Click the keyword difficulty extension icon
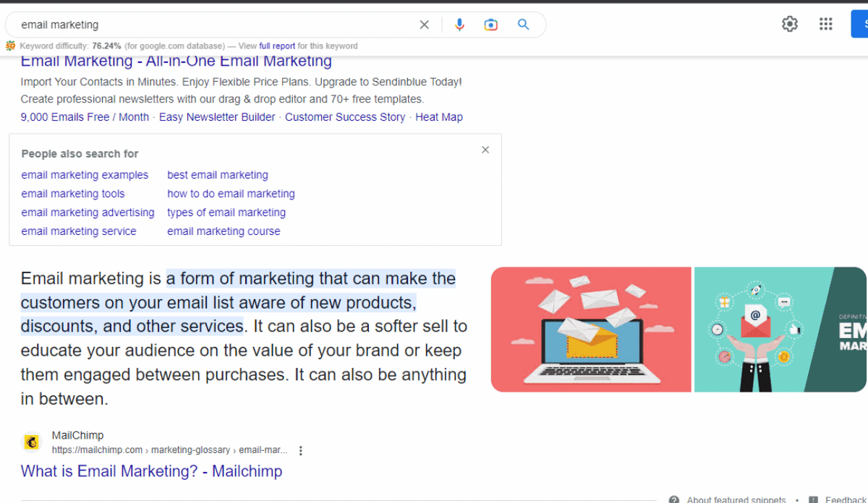 [x=10, y=46]
